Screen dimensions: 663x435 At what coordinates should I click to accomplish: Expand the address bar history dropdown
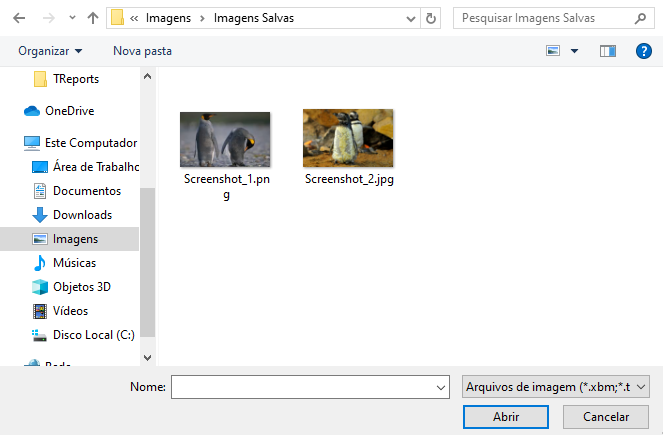click(x=409, y=18)
